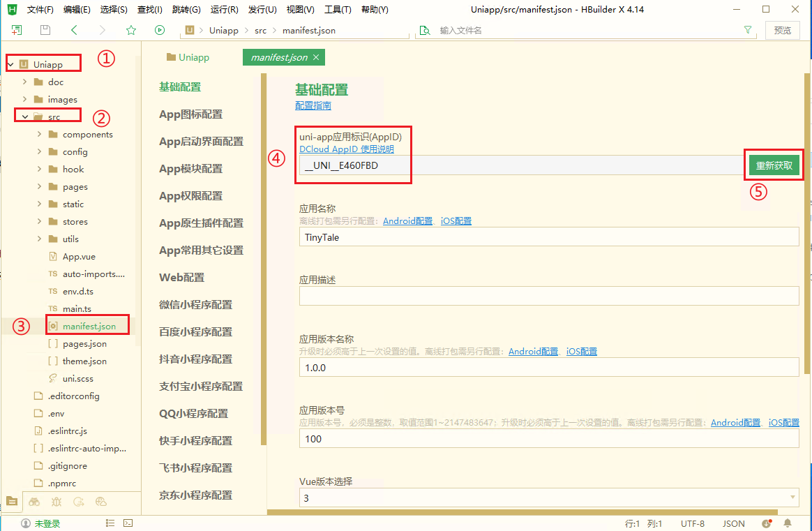Open DCloud AppID 使用说明 link
Image resolution: width=812 pixels, height=531 pixels.
[347, 149]
